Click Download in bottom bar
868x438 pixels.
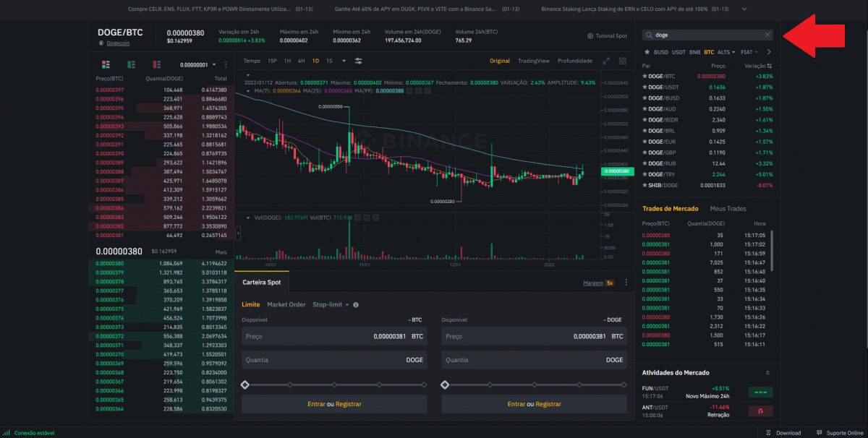783,433
